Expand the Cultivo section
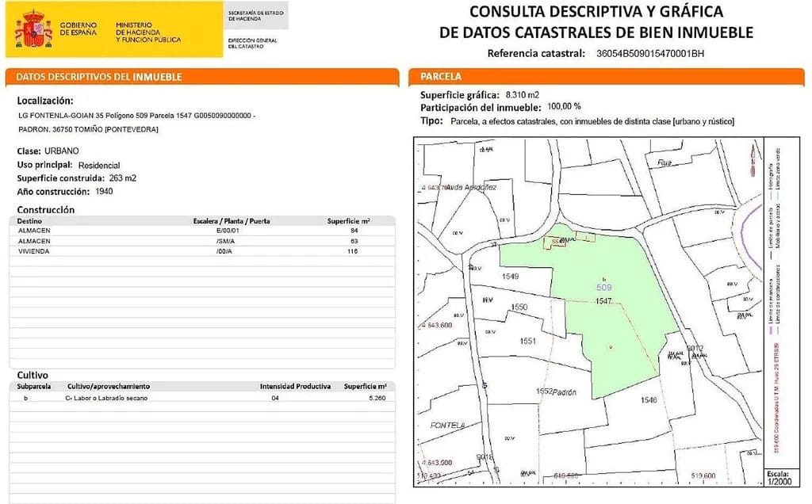The image size is (812, 504). 32,375
